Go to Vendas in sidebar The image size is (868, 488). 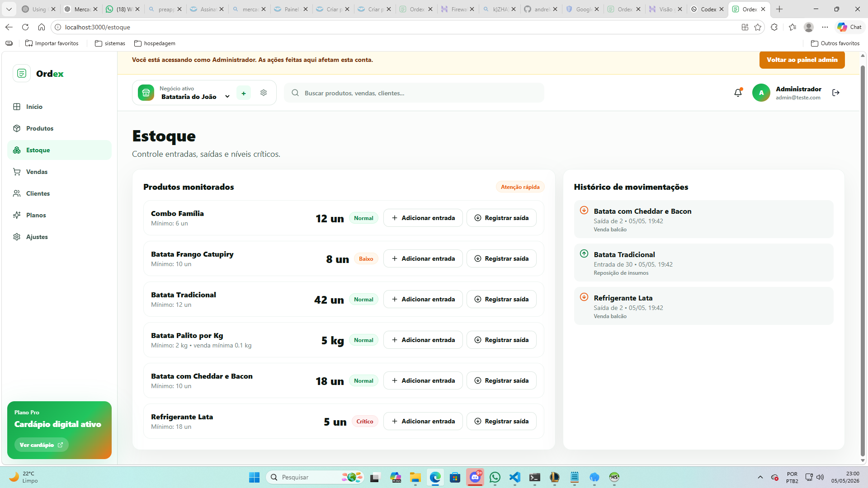[59, 172]
